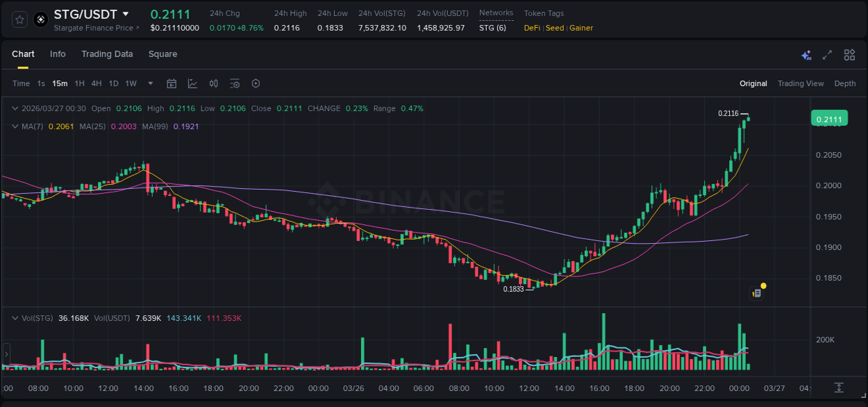Select the 1W interval
Viewport: 868px width, 407px height.
point(131,83)
